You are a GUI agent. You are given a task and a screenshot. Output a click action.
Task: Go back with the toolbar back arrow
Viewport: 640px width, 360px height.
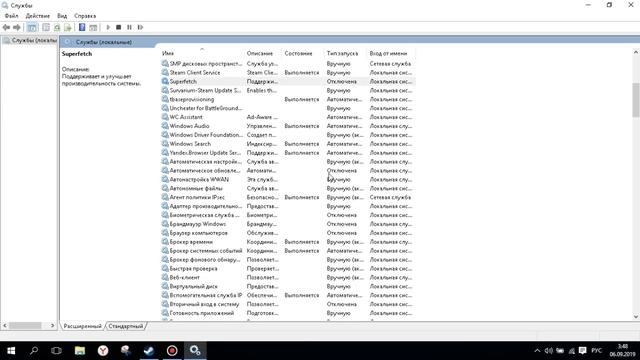point(6,27)
